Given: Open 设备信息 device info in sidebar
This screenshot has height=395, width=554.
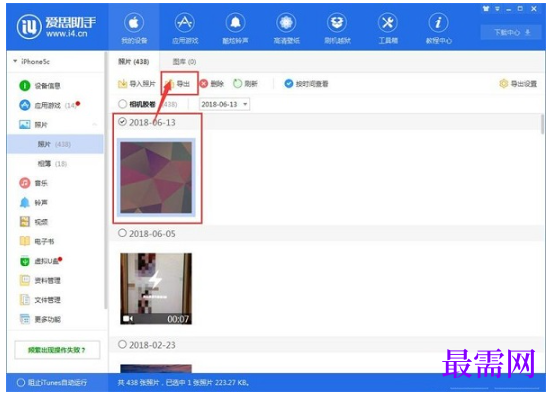Looking at the screenshot, I should 40,86.
